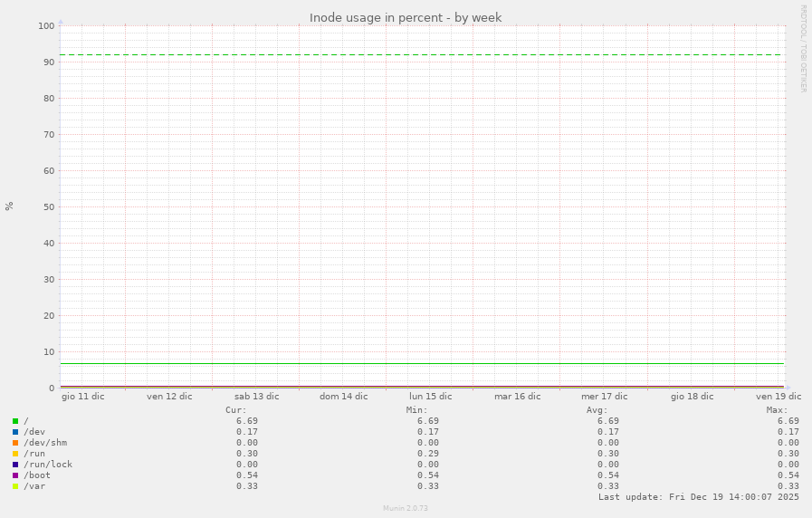Click the x-axis label 'sab 13 dic'
Image resolution: width=812 pixels, height=518 pixels.
tap(257, 397)
